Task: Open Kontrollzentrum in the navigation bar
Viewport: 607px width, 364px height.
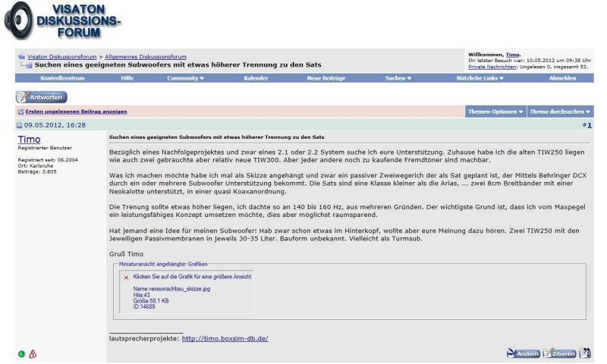Action: click(62, 78)
